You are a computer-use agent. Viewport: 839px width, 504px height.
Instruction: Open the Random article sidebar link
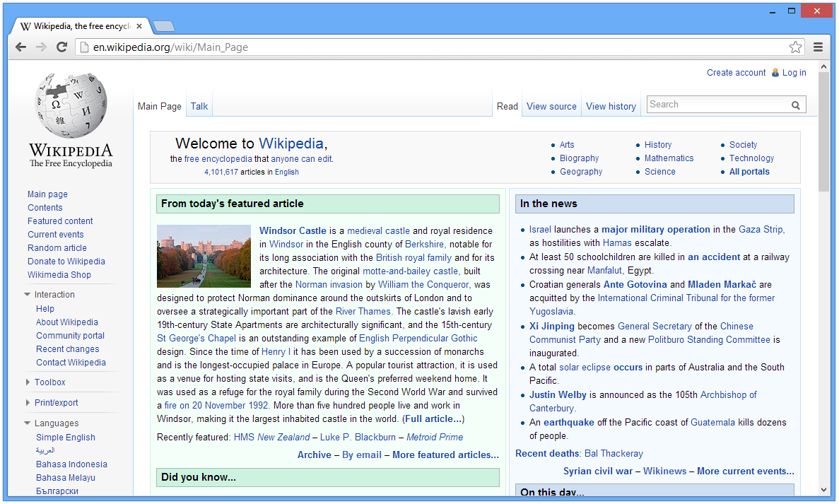(57, 248)
